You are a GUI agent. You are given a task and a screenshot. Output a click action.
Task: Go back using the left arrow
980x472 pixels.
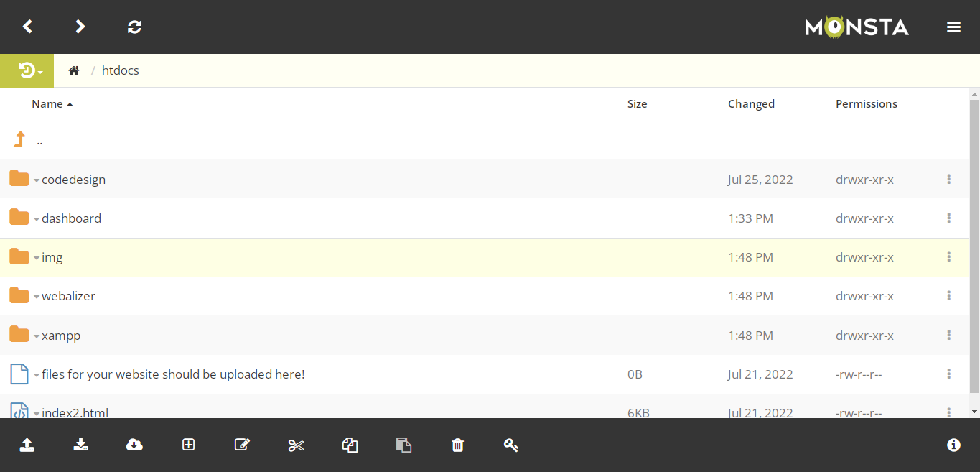coord(27,27)
